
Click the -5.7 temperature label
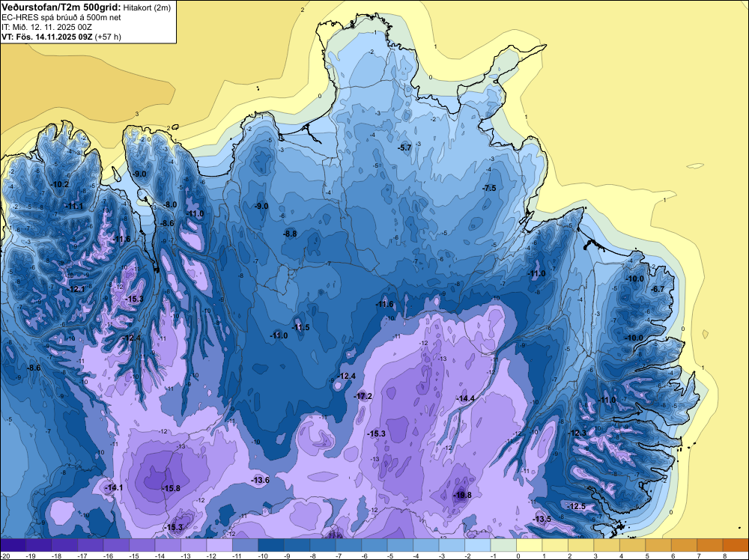pyautogui.click(x=404, y=148)
